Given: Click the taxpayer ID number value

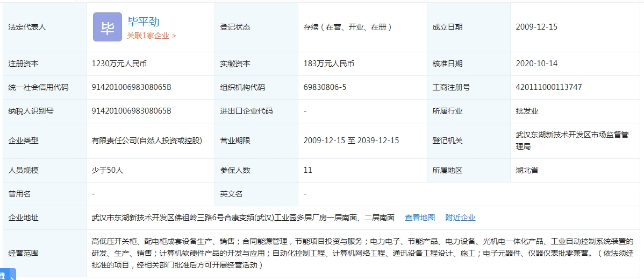Looking at the screenshot, I should pos(131,111).
